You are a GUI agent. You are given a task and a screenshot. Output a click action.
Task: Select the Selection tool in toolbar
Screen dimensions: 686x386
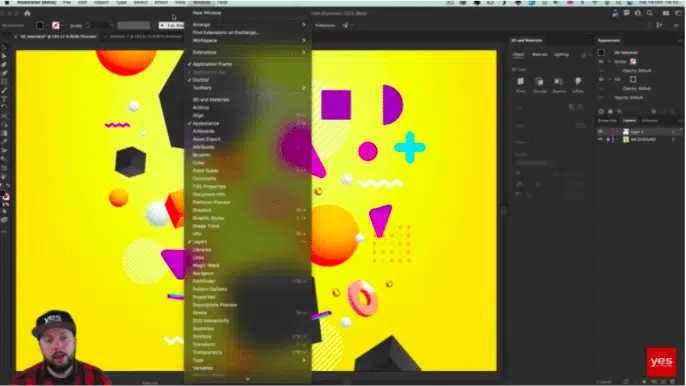click(x=4, y=48)
